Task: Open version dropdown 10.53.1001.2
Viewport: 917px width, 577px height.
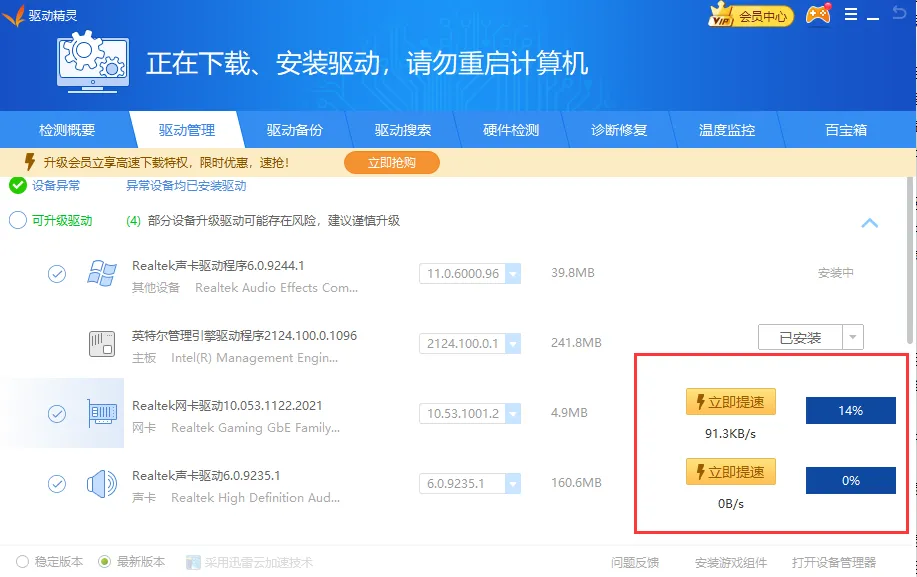Action: pos(513,414)
